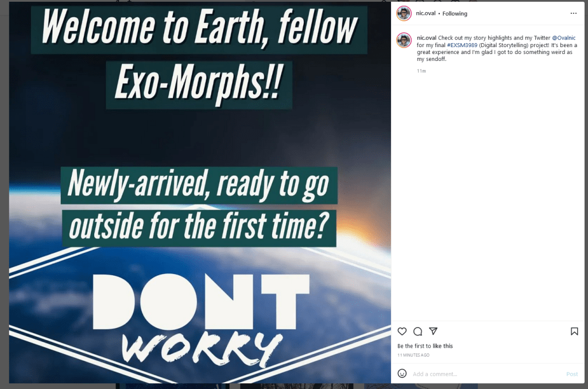The height and width of the screenshot is (389, 588).
Task: Open comments via speech bubble icon
Action: [418, 331]
